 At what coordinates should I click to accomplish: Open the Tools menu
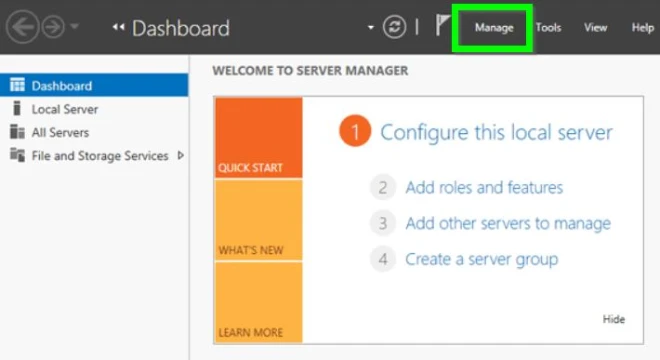click(548, 28)
